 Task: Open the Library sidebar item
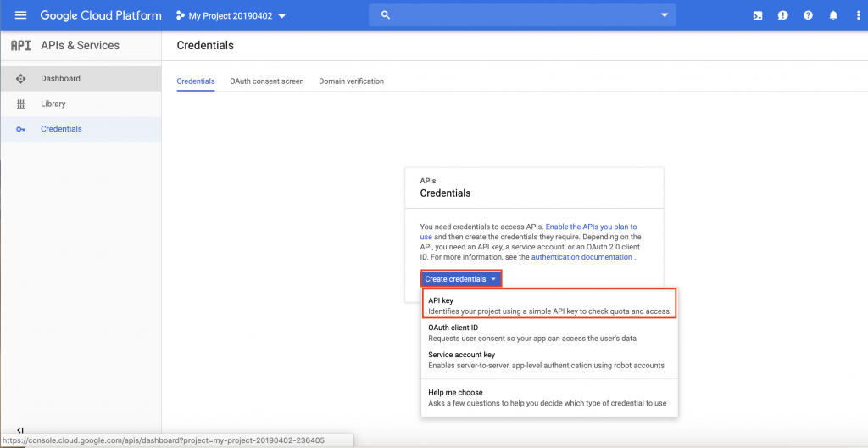(81, 104)
